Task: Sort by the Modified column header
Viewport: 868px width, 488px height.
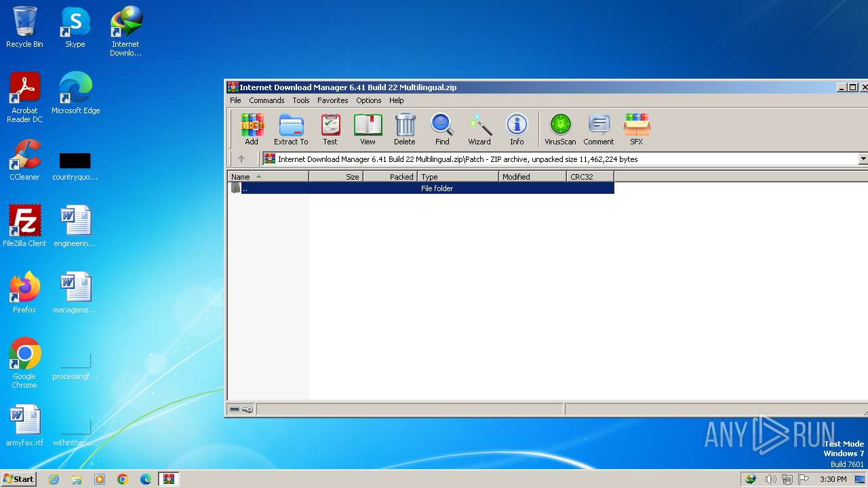Action: tap(532, 177)
